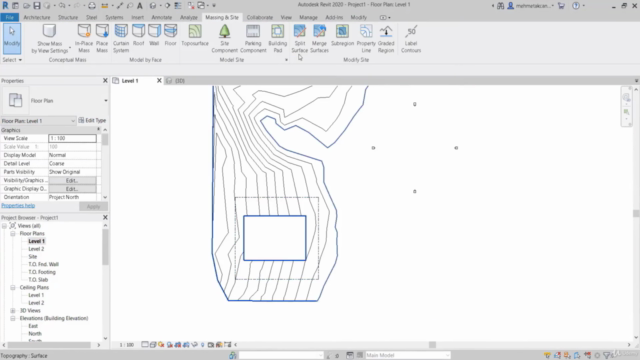Open the Select dropdown under Modify
This screenshot has height=360, width=640.
pos(12,60)
